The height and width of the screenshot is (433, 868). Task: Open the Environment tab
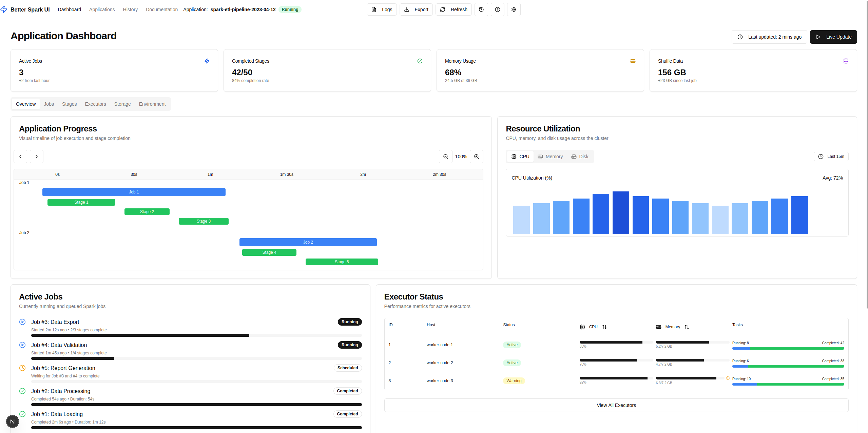pos(152,104)
